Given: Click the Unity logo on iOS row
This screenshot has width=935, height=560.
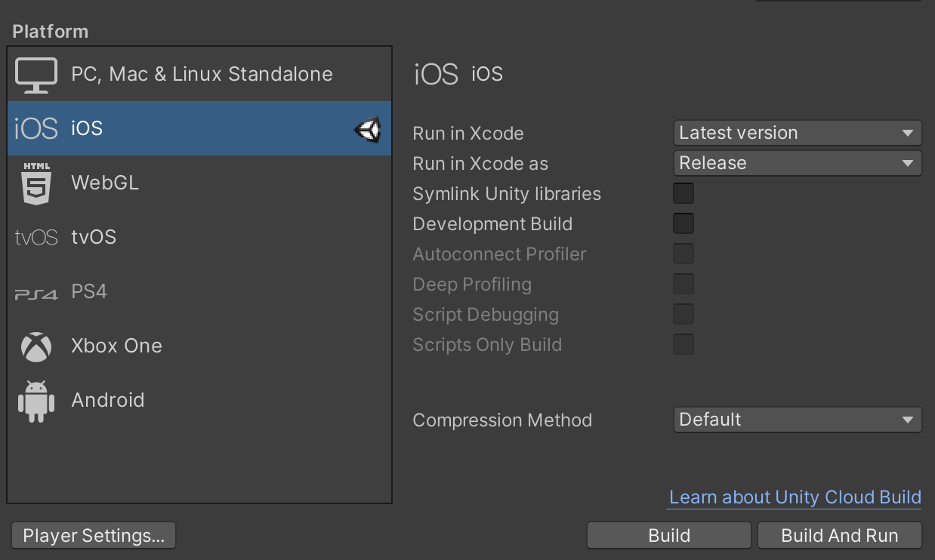Looking at the screenshot, I should tap(367, 131).
